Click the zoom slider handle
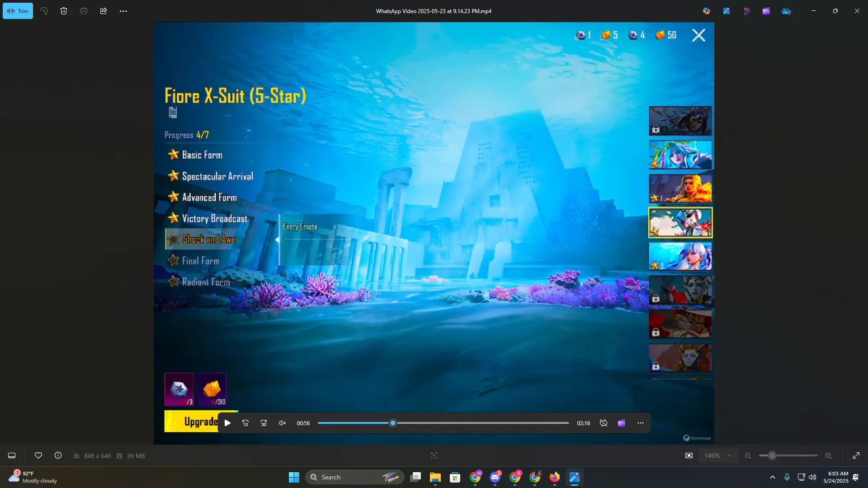This screenshot has height=488, width=868. tap(772, 455)
